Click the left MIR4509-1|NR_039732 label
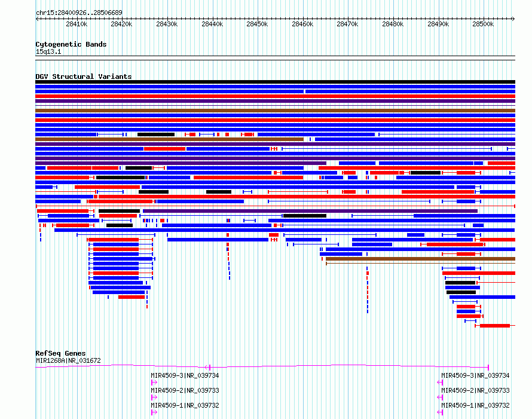The height and width of the screenshot is (419, 532). 185,405
